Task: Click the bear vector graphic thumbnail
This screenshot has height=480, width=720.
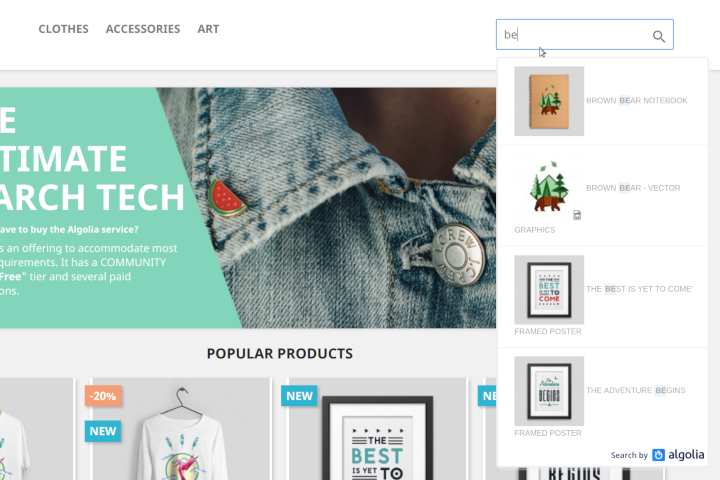Action: tap(549, 187)
